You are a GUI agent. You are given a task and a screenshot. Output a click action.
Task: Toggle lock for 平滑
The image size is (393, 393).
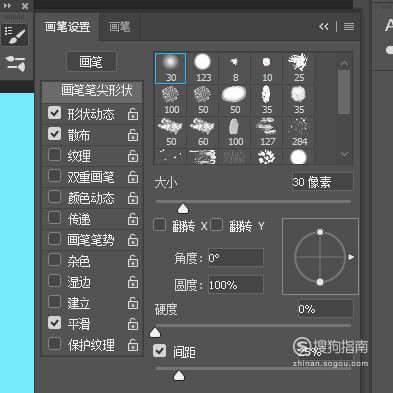[x=133, y=324]
